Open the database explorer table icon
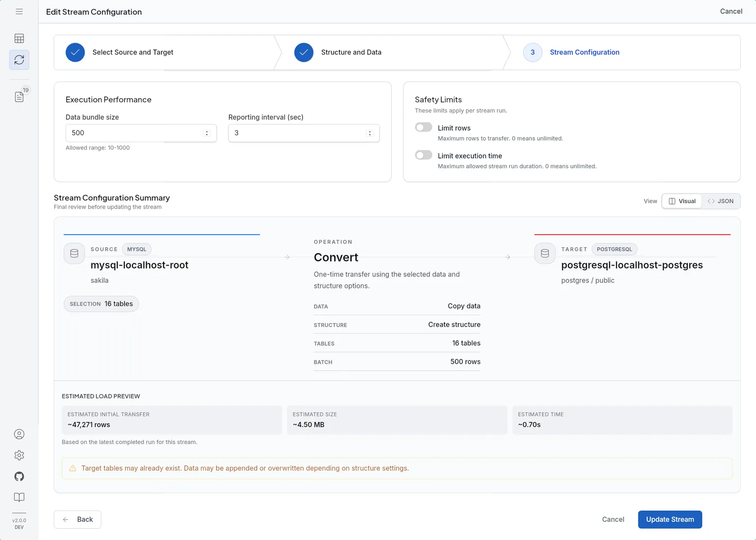Image resolution: width=756 pixels, height=540 pixels. point(19,38)
